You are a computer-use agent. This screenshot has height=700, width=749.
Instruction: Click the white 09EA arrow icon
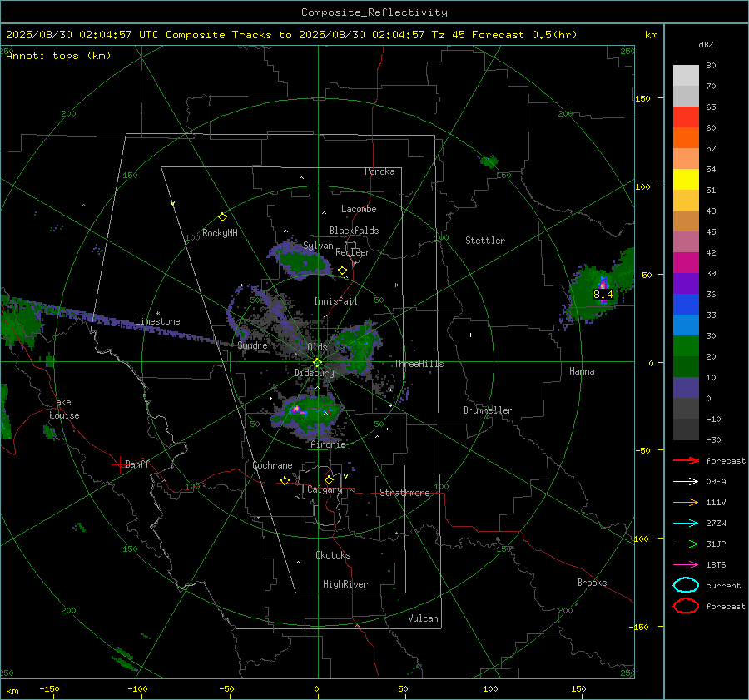tap(686, 482)
